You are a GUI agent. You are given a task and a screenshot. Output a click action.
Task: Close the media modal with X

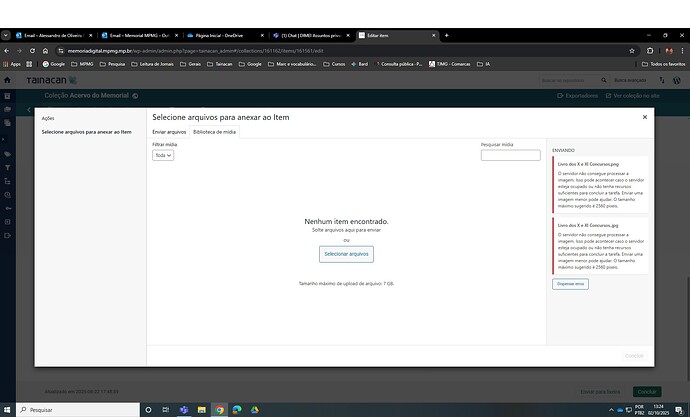click(x=645, y=117)
